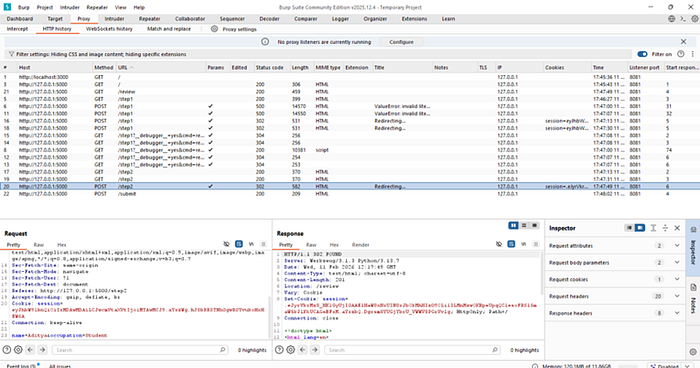
Task: Click the globe icon in the top bar
Action: click(671, 19)
